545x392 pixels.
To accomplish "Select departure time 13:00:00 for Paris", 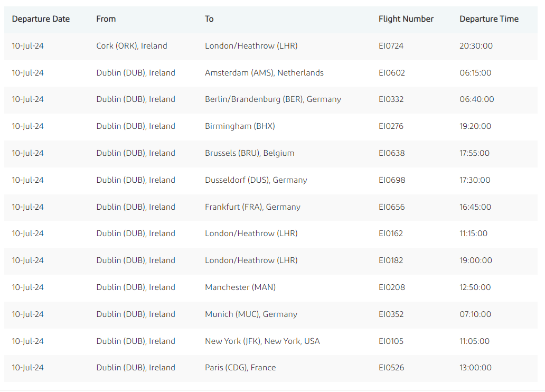I will (x=475, y=368).
